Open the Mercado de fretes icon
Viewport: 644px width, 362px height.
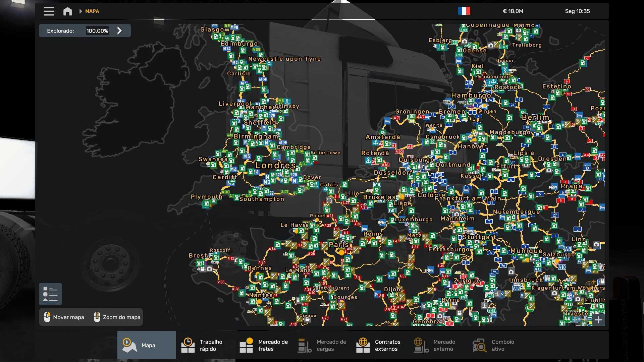pyautogui.click(x=247, y=345)
